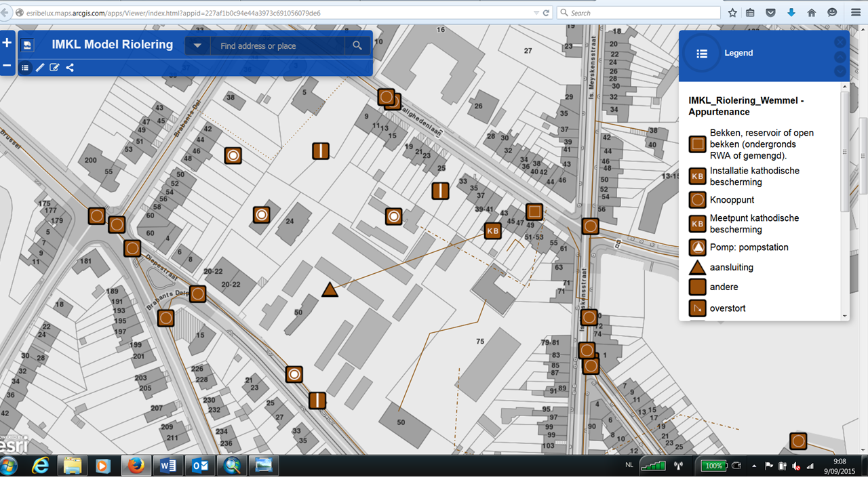Reload the page with refresh icon

click(x=546, y=13)
